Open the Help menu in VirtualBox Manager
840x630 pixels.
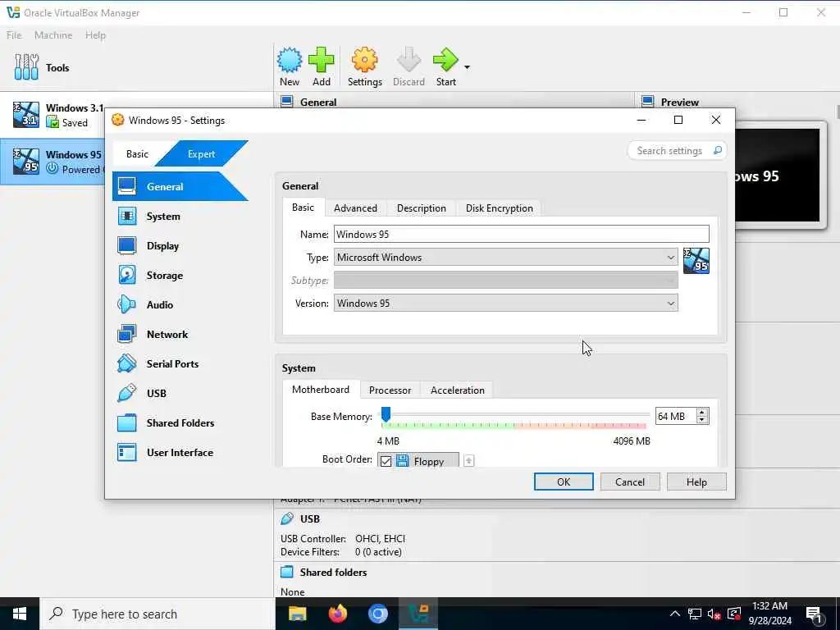point(95,34)
